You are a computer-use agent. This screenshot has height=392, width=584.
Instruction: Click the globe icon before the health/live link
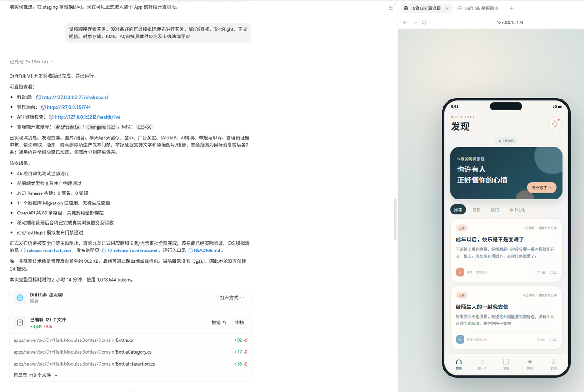click(51, 117)
